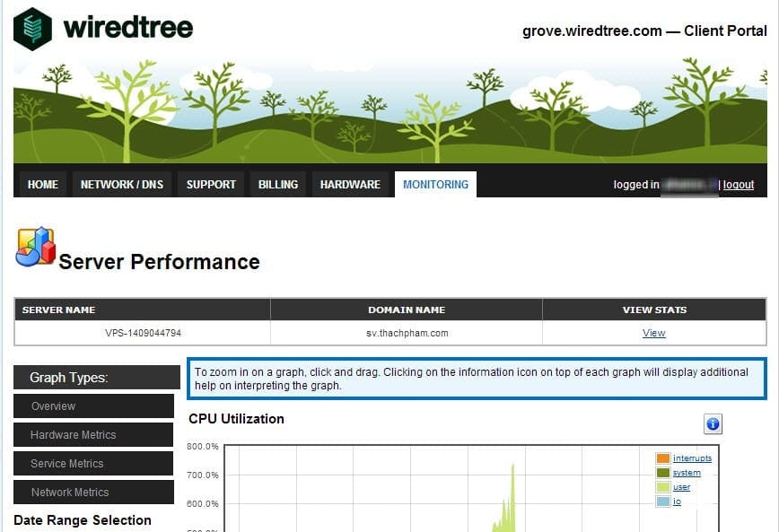Click the CPU Utilization graph area
The height and width of the screenshot is (532, 779).
pyautogui.click(x=471, y=488)
